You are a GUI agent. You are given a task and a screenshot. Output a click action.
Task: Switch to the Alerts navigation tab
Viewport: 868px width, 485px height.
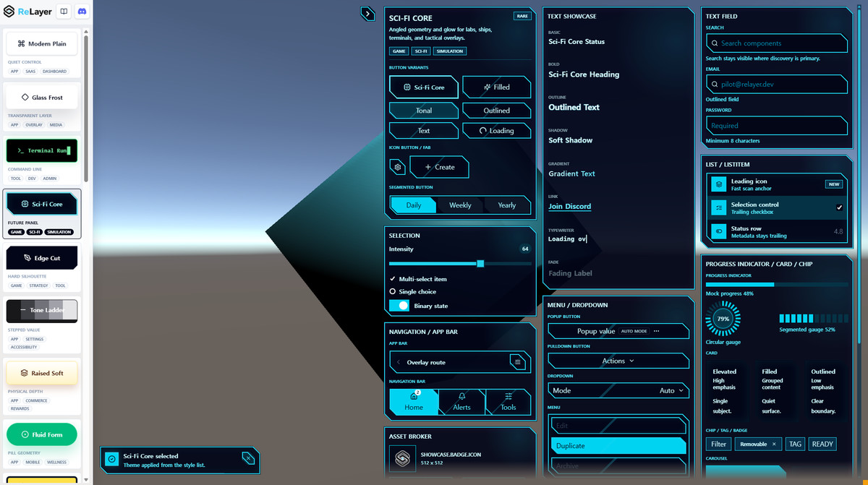pos(461,402)
